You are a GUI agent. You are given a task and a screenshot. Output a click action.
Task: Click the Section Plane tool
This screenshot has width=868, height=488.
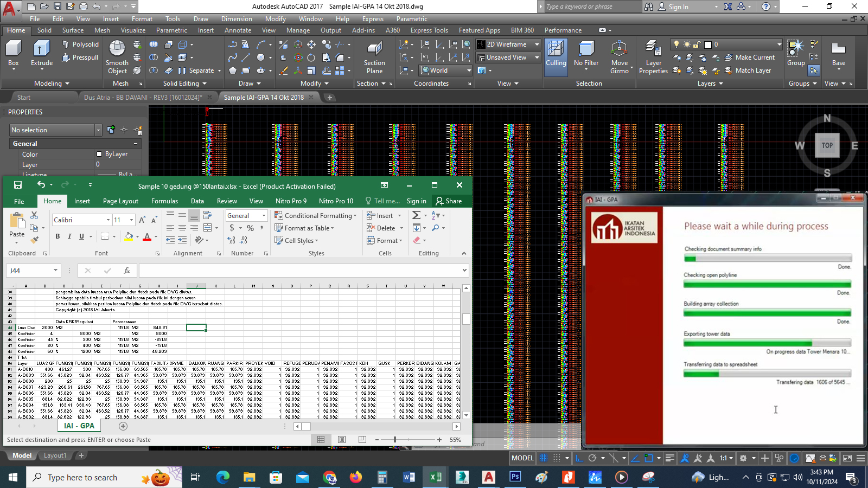(x=374, y=56)
